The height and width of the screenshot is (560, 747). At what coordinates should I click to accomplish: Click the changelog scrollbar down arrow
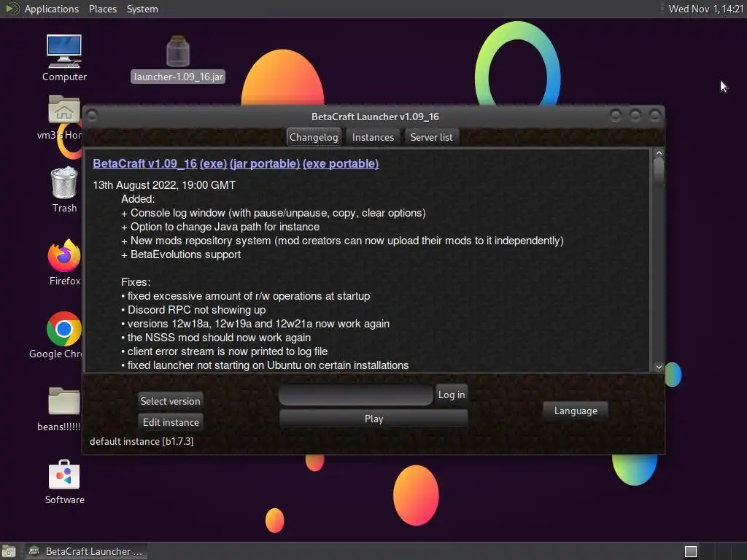click(659, 367)
